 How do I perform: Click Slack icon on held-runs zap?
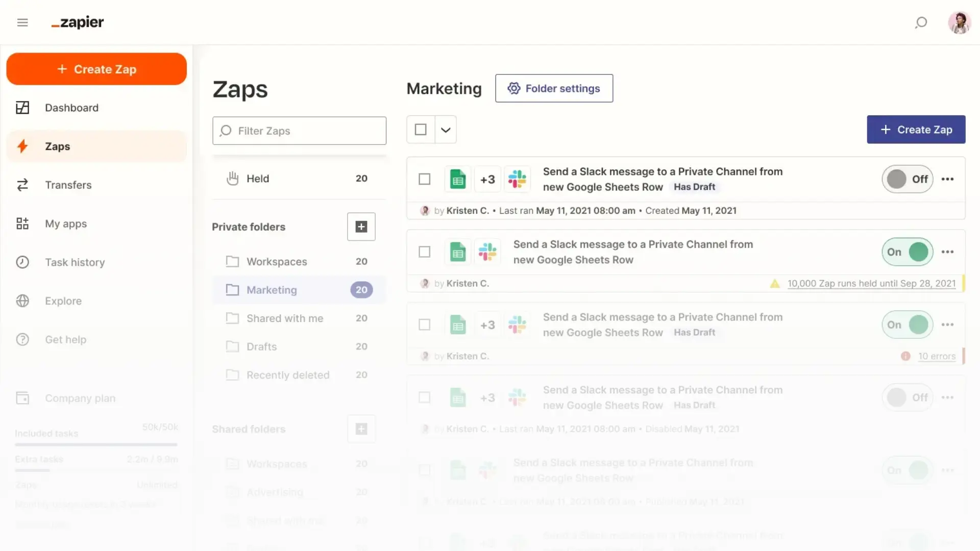[487, 252]
